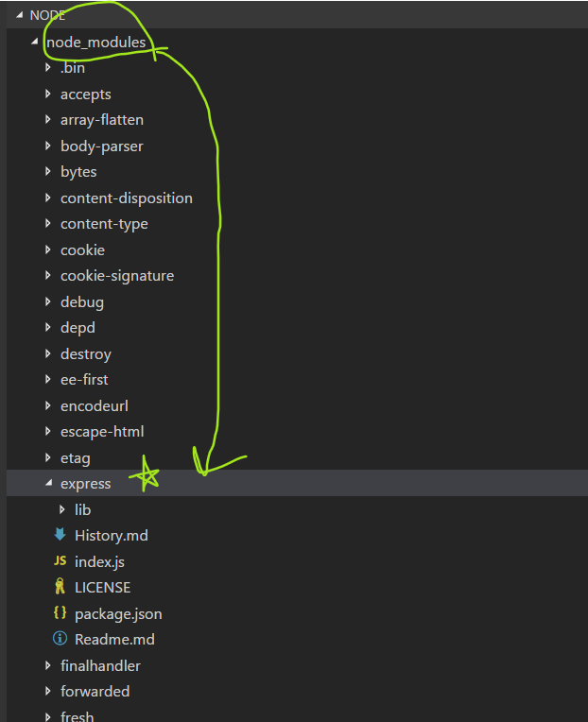Expand the ee-first folder arrow
This screenshot has width=588, height=722.
pyautogui.click(x=48, y=379)
